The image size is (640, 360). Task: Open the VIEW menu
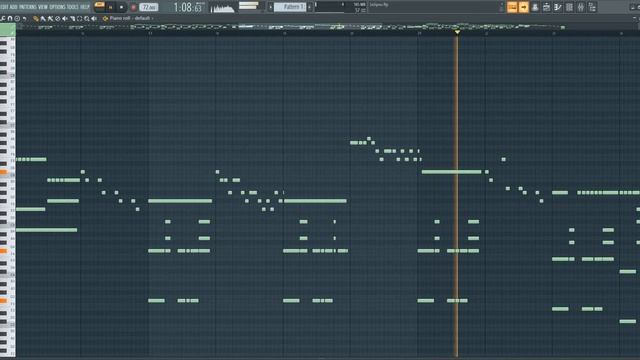point(43,7)
